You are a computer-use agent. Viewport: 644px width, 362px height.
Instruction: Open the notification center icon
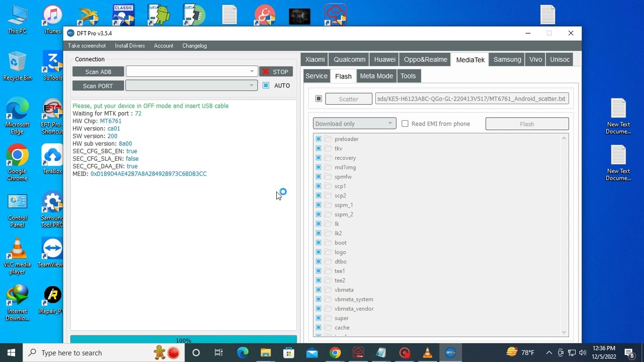click(629, 352)
